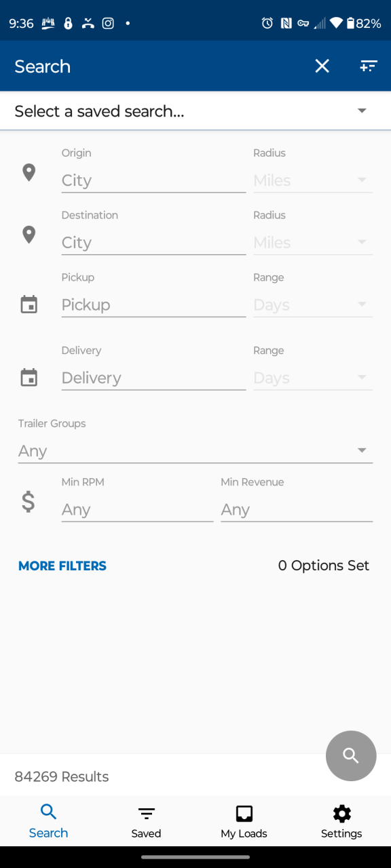Open the add filter icon in header

[369, 66]
